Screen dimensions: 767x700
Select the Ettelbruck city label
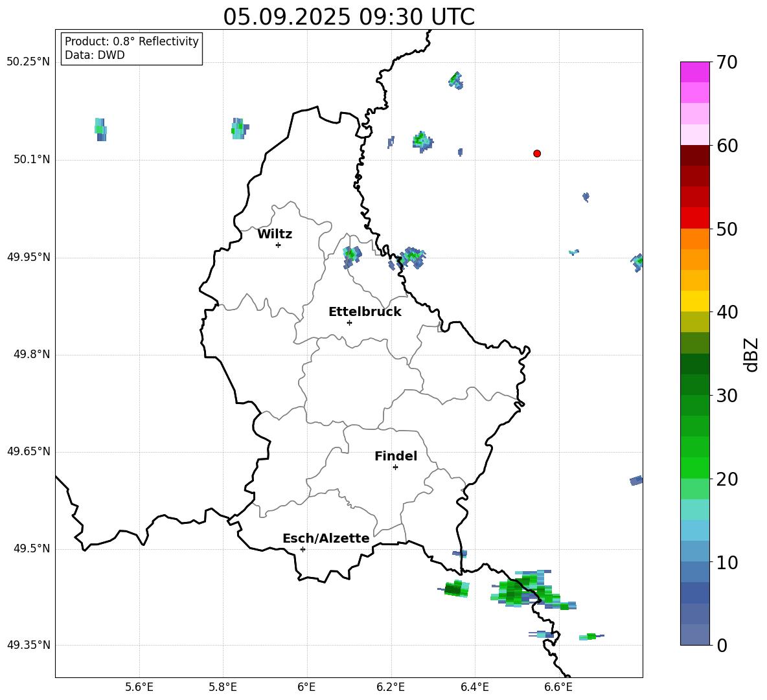point(365,312)
